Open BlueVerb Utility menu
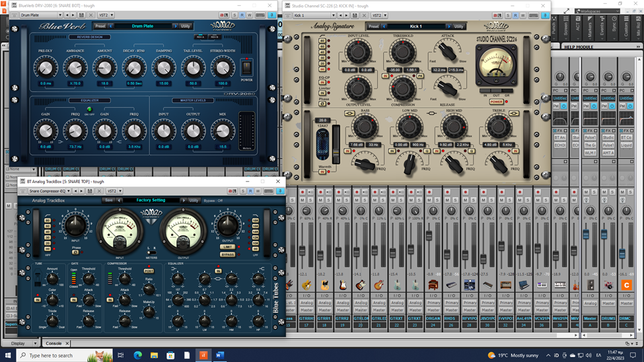The height and width of the screenshot is (362, 644). point(186,26)
